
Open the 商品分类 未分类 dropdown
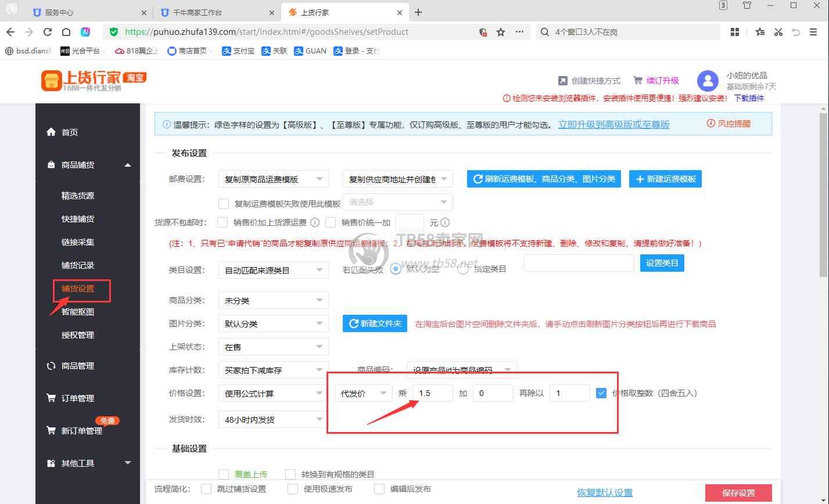[x=274, y=300]
